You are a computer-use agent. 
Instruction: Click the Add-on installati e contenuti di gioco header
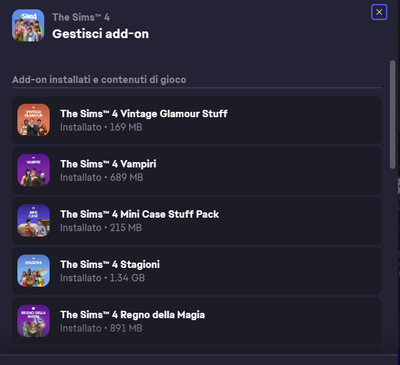pyautogui.click(x=99, y=80)
